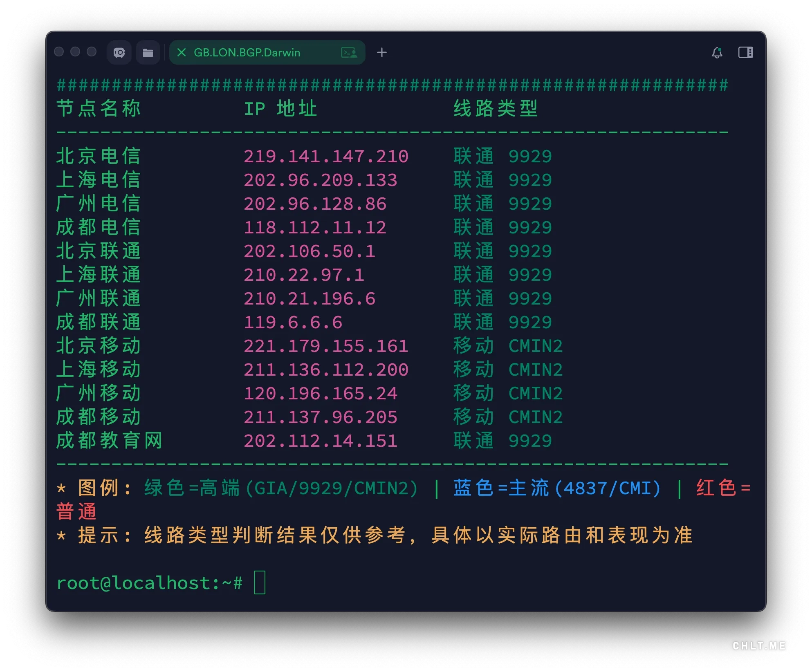This screenshot has width=812, height=672.
Task: Select node name 广州联通
Action: pos(99,298)
